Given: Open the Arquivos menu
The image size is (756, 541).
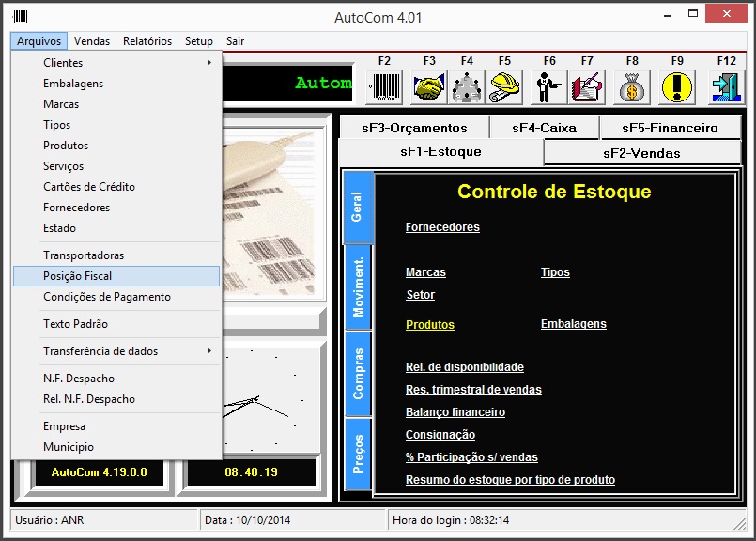Looking at the screenshot, I should pyautogui.click(x=39, y=41).
